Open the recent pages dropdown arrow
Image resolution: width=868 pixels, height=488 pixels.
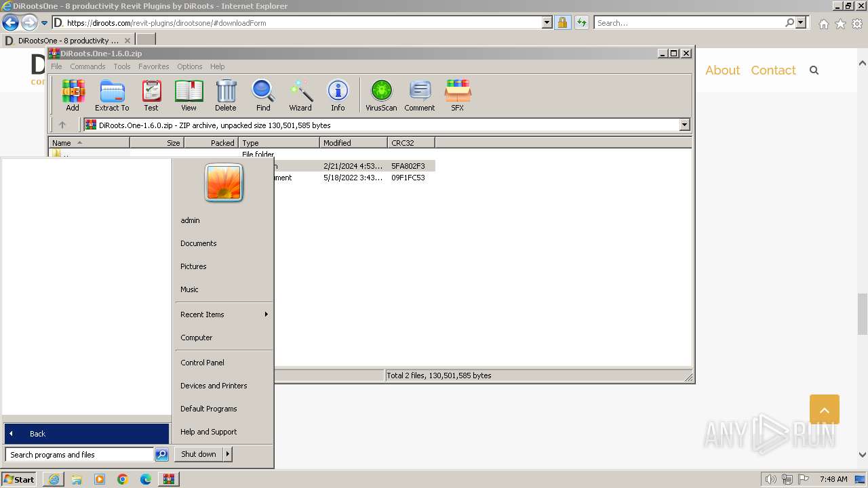point(45,22)
